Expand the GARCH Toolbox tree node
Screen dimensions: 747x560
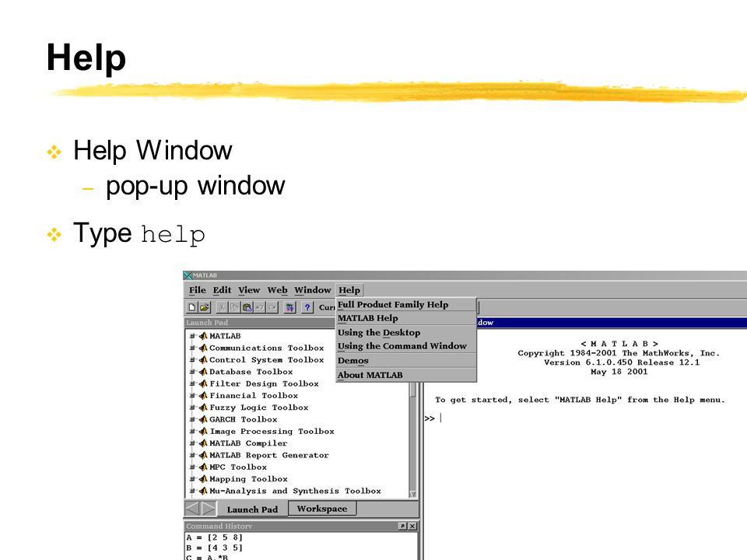pos(192,419)
